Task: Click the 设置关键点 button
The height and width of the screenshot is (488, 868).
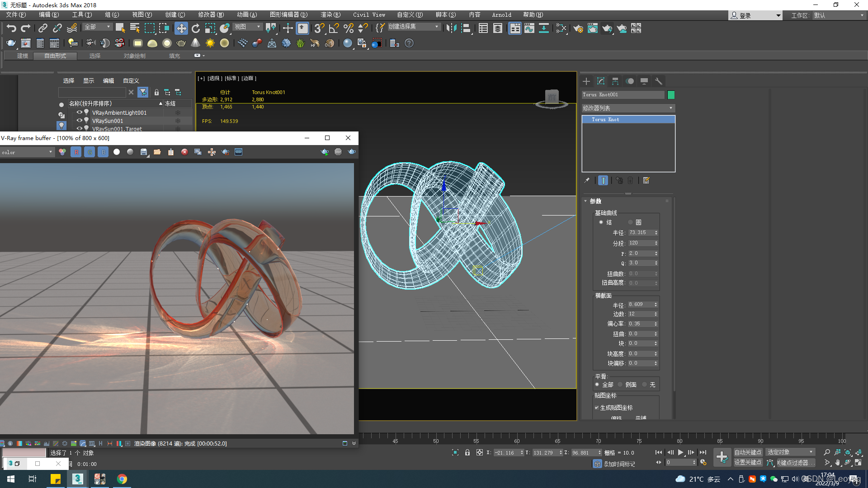Action: coord(748,463)
